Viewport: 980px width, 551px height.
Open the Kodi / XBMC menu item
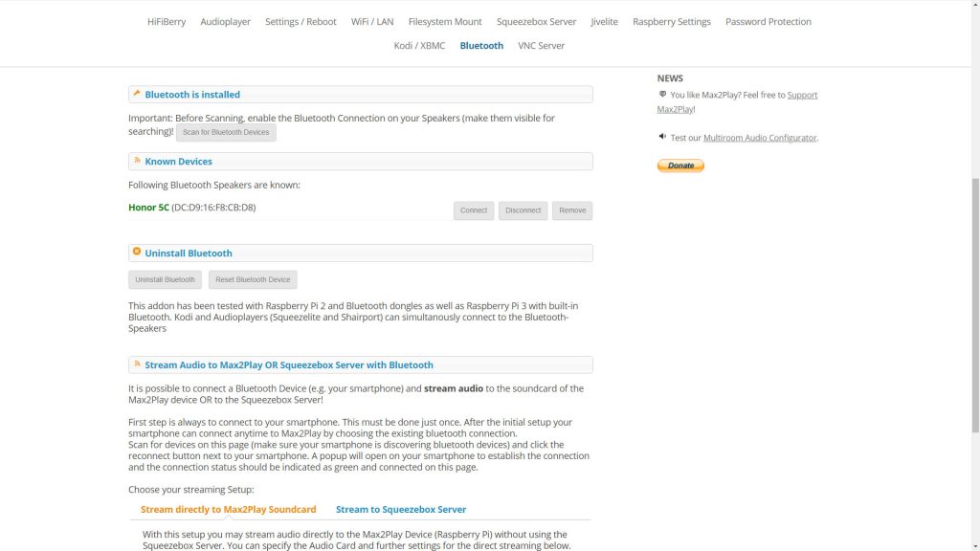coord(419,46)
